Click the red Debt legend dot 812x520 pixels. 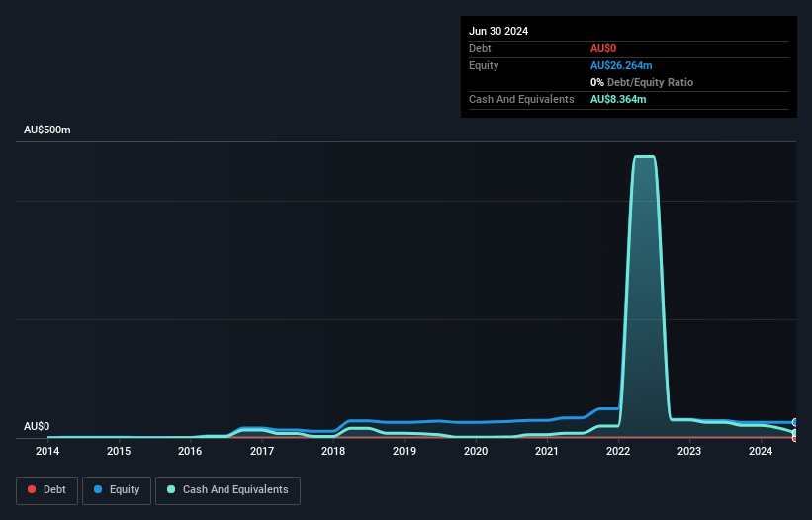(x=32, y=489)
